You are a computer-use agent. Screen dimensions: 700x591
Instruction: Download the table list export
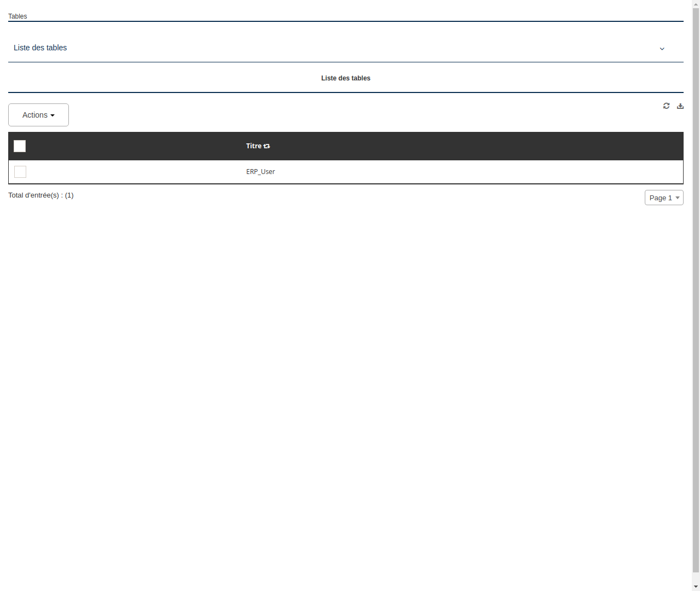[680, 106]
